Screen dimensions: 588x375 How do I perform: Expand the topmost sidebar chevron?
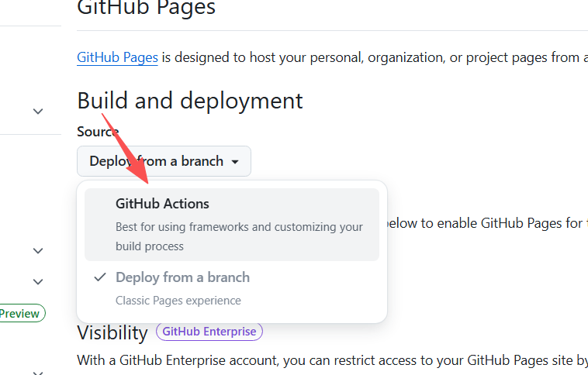coord(37,112)
